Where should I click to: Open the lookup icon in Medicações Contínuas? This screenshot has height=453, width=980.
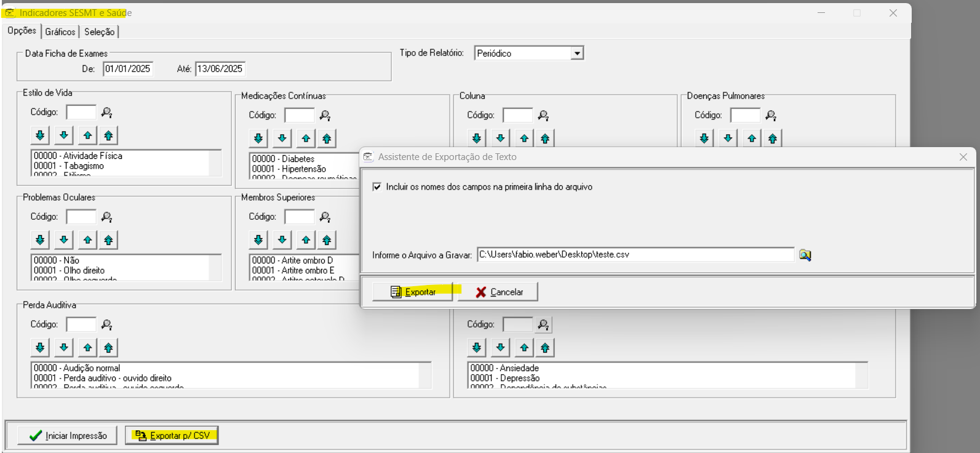(325, 116)
